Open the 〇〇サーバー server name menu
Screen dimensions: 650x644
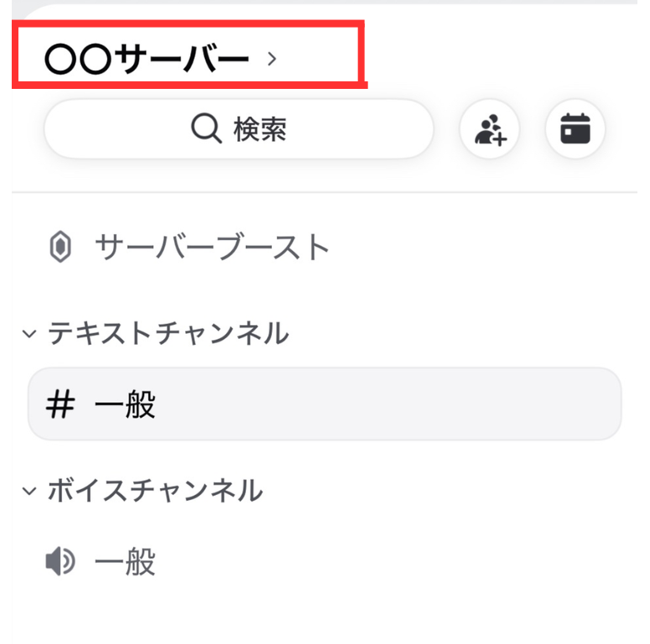pyautogui.click(x=147, y=59)
